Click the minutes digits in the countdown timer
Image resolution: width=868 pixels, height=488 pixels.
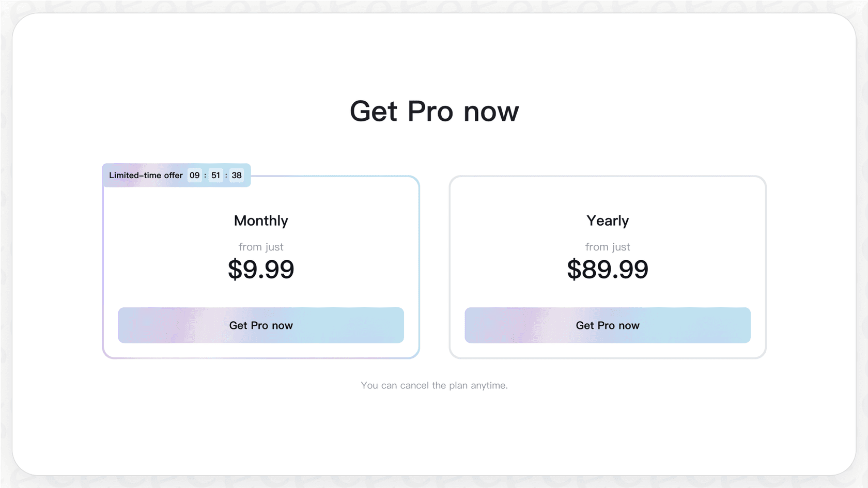pos(215,176)
